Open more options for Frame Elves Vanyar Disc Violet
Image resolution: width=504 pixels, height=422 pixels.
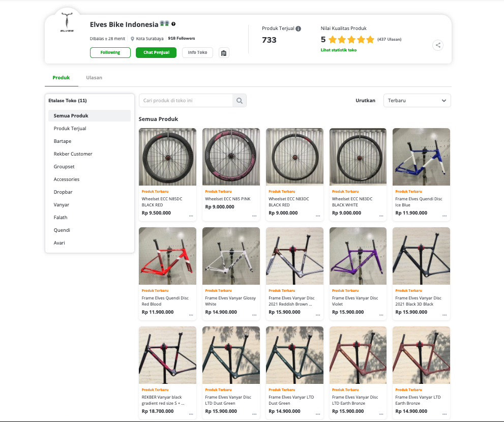tap(381, 315)
